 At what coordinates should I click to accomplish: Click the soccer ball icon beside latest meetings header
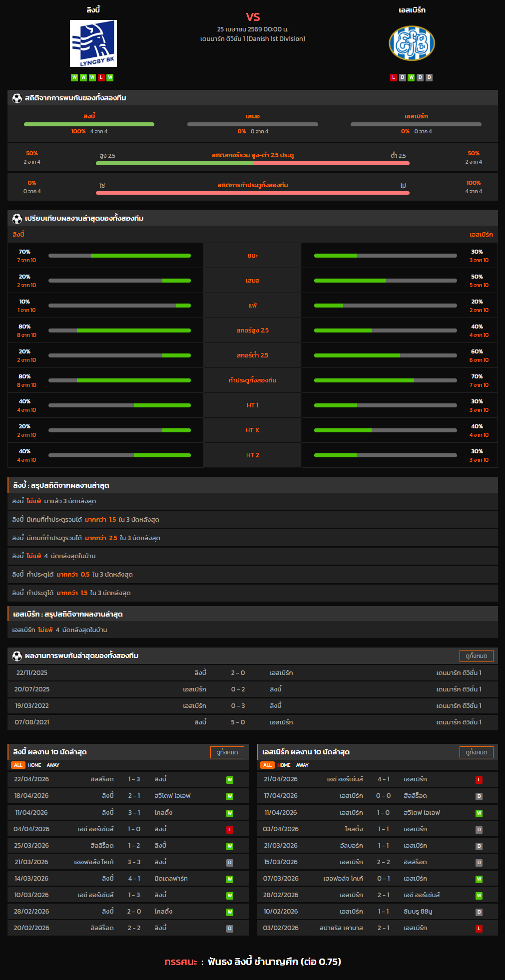17,655
